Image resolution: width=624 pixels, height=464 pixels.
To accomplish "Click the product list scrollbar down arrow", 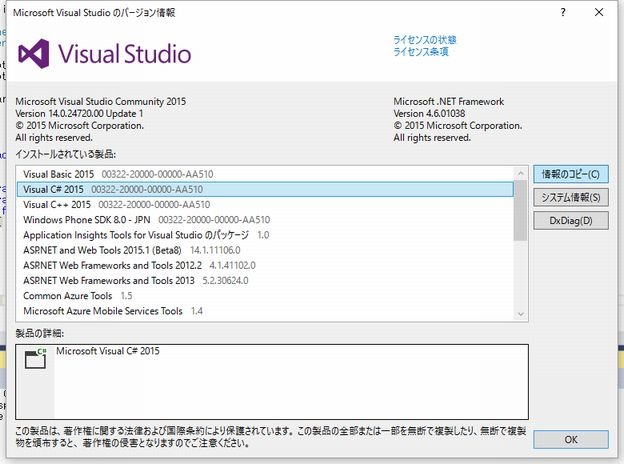I will (520, 313).
